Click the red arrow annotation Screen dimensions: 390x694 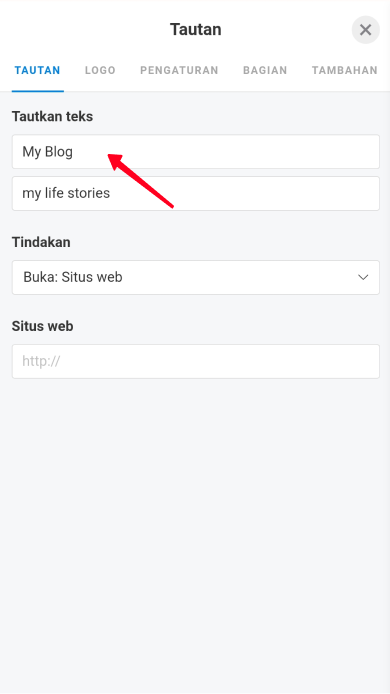coord(141,181)
